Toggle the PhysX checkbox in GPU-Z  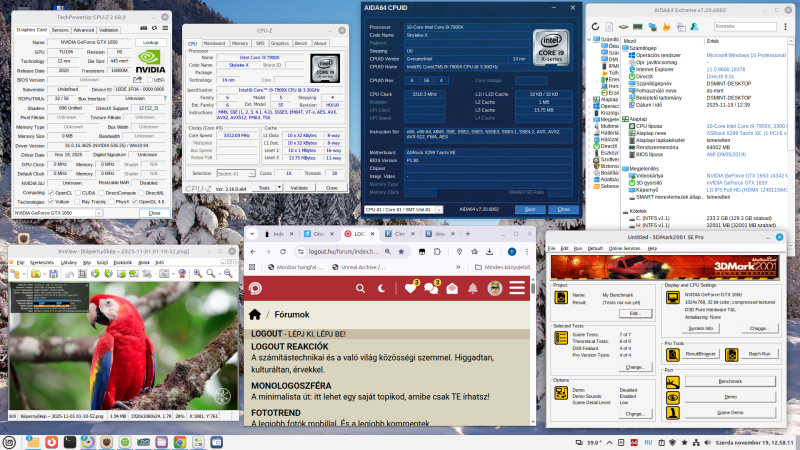[x=111, y=202]
